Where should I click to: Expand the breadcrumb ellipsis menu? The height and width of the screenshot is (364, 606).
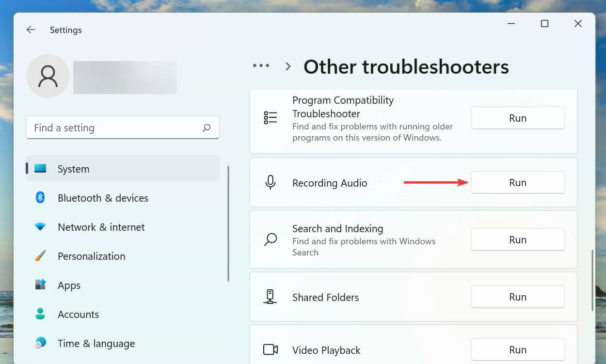pos(261,66)
